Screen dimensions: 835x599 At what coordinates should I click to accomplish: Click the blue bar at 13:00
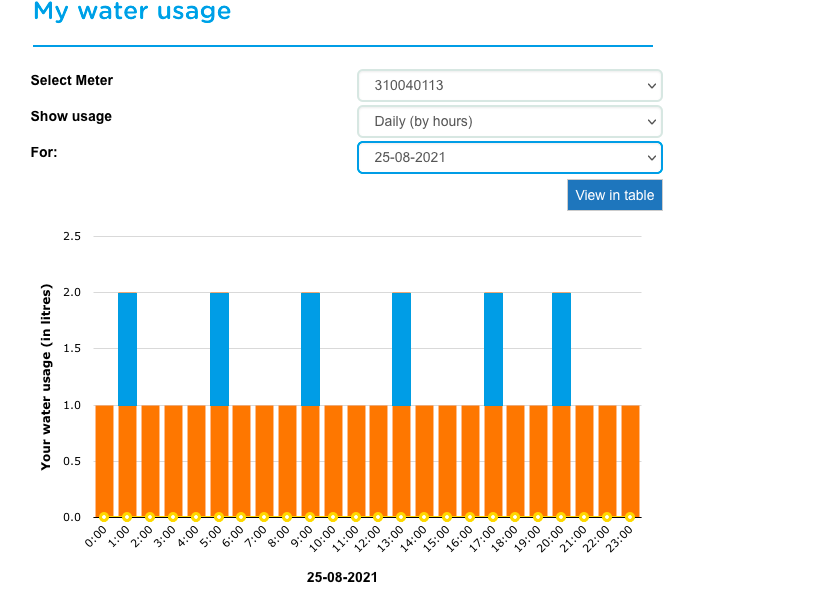(402, 349)
